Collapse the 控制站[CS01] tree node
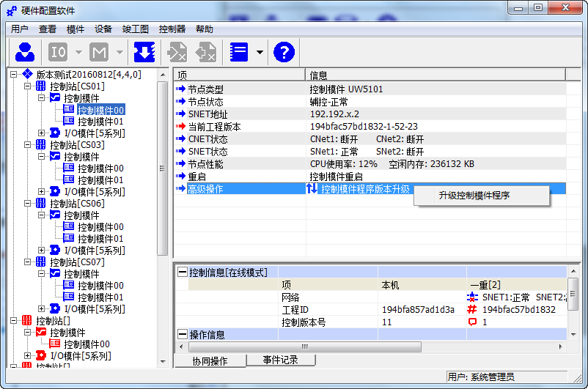The width and height of the screenshot is (588, 389). 28,86
